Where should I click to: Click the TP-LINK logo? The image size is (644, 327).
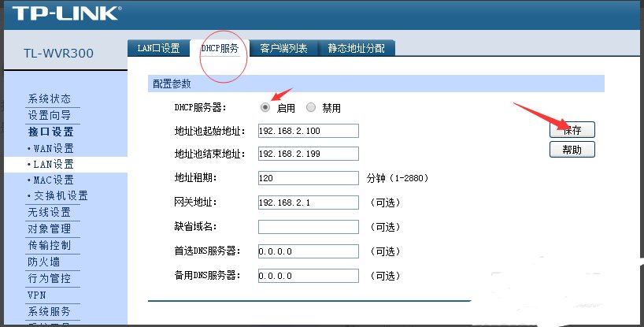point(67,13)
